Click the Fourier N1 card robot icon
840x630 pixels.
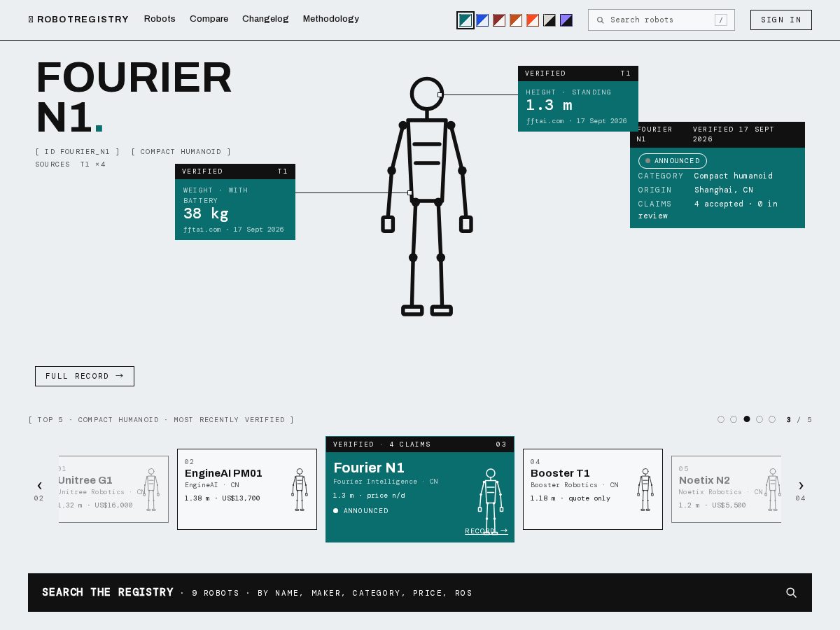491,501
